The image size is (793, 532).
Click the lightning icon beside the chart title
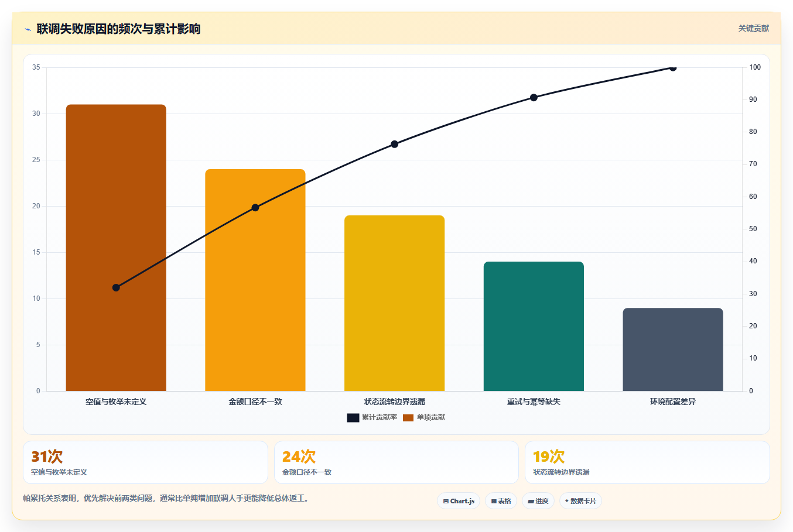coord(28,29)
